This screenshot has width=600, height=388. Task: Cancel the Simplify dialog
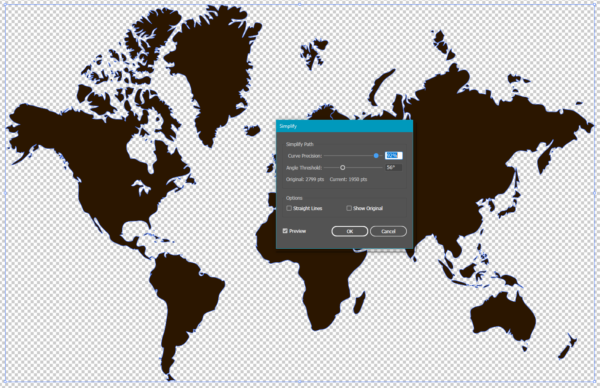pyautogui.click(x=388, y=231)
